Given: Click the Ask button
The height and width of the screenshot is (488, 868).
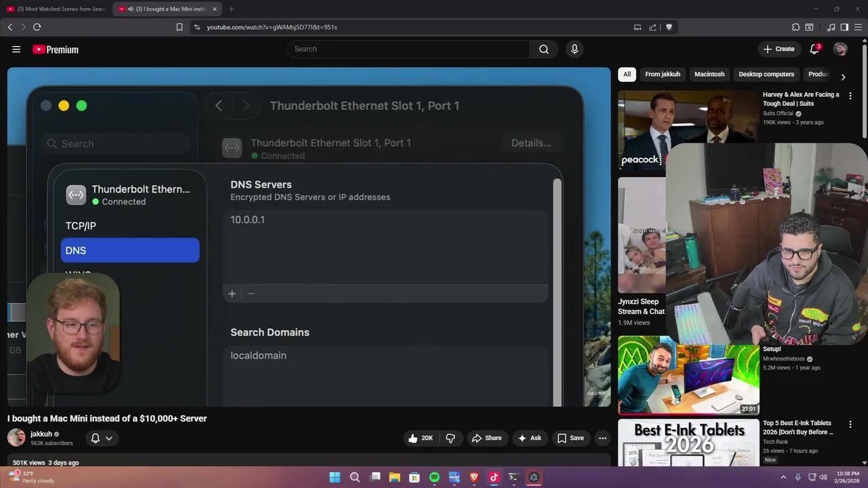Looking at the screenshot, I should tap(529, 438).
